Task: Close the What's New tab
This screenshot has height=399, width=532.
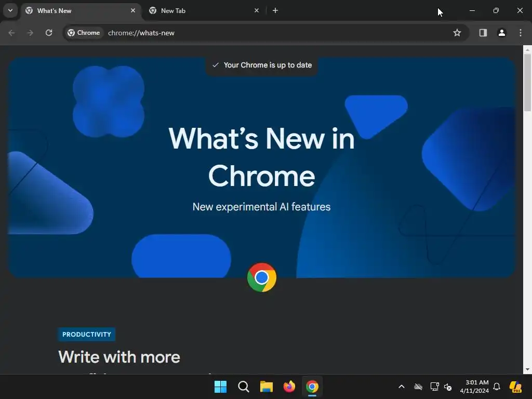Action: point(133,10)
